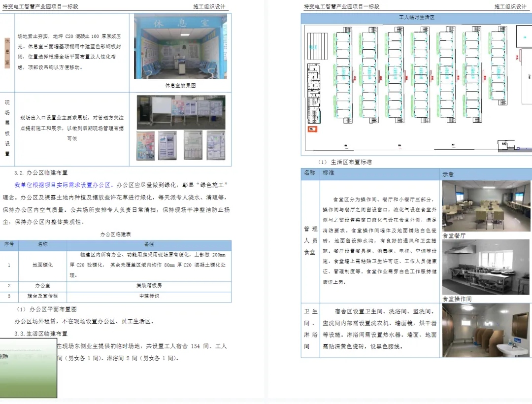The height and width of the screenshot is (404, 532).
Task: Click the line (1) 生活区布置标准
Action: tap(345, 162)
